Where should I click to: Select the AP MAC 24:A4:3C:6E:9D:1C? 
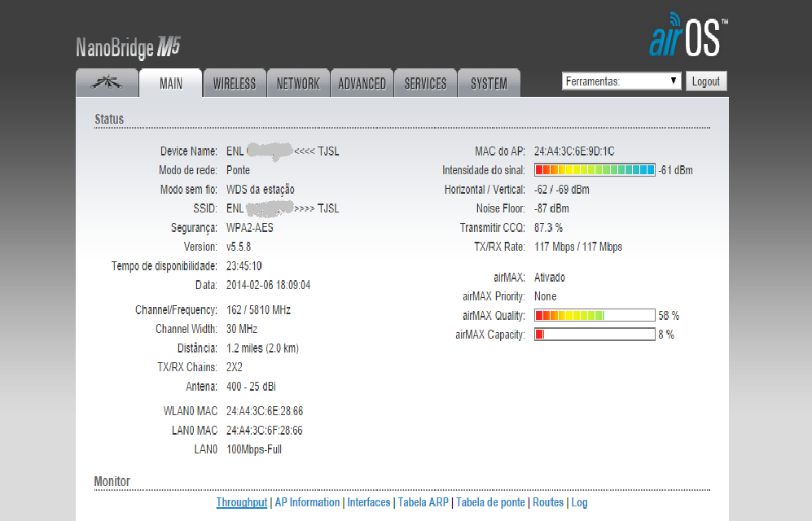click(x=574, y=151)
